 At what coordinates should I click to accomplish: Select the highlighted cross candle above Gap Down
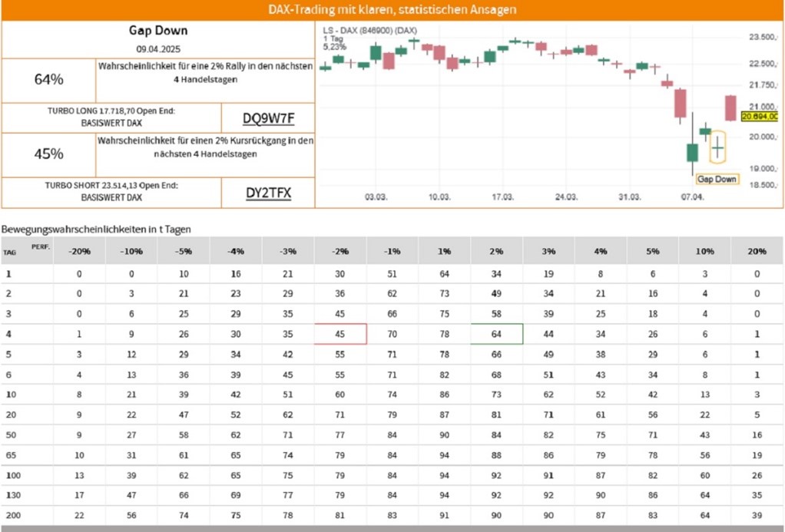717,147
